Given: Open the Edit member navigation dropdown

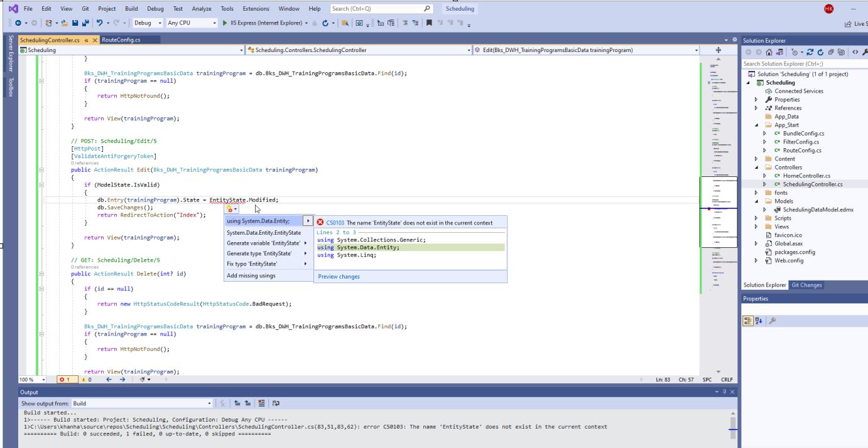Looking at the screenshot, I should coord(586,50).
